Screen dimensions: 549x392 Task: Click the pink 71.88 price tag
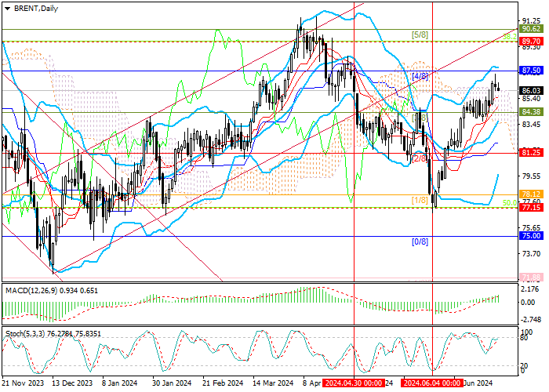pos(531,278)
